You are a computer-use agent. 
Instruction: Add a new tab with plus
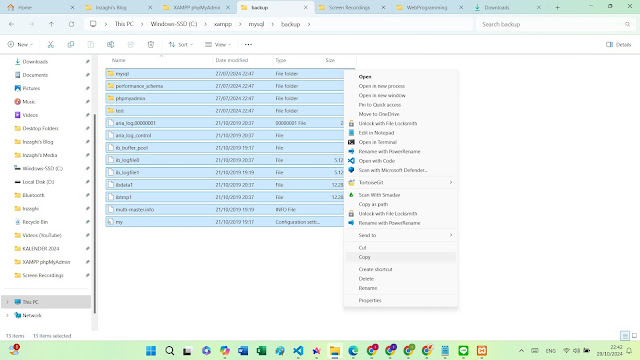pos(557,7)
